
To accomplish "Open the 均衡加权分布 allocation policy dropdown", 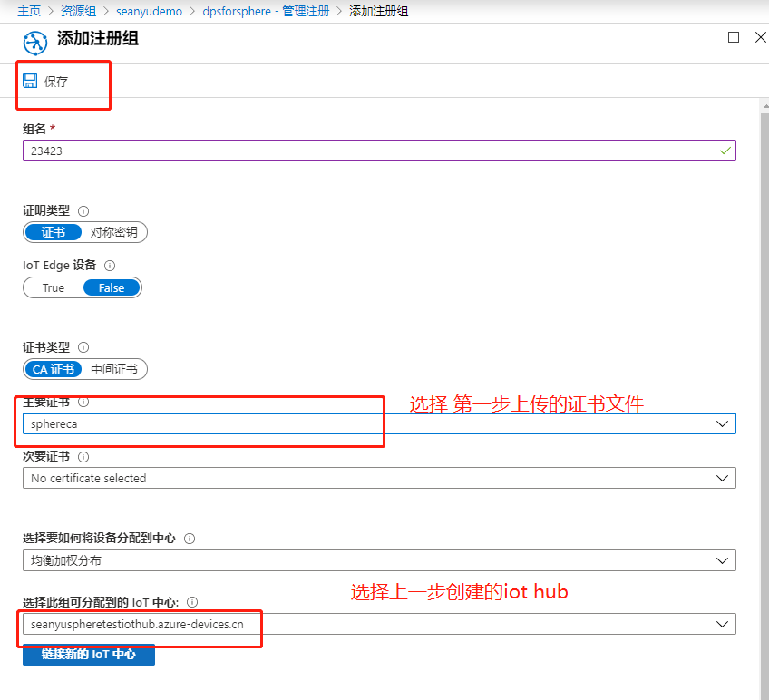I will 379,560.
